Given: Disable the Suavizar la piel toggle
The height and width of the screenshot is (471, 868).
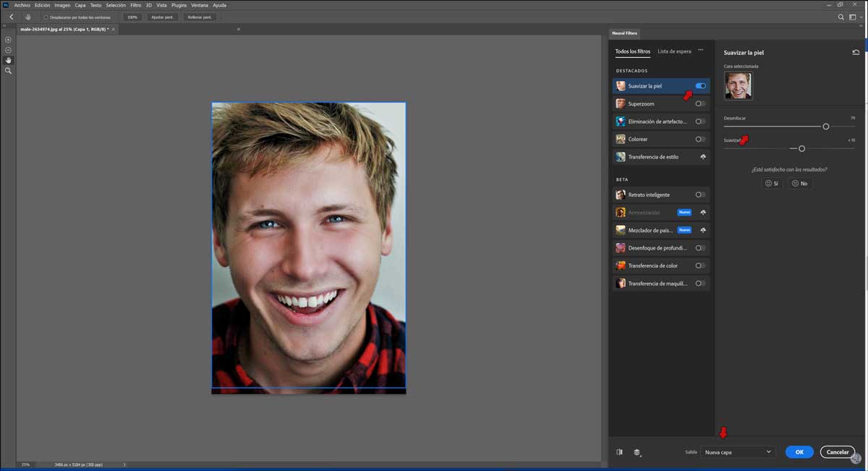Looking at the screenshot, I should [x=700, y=86].
